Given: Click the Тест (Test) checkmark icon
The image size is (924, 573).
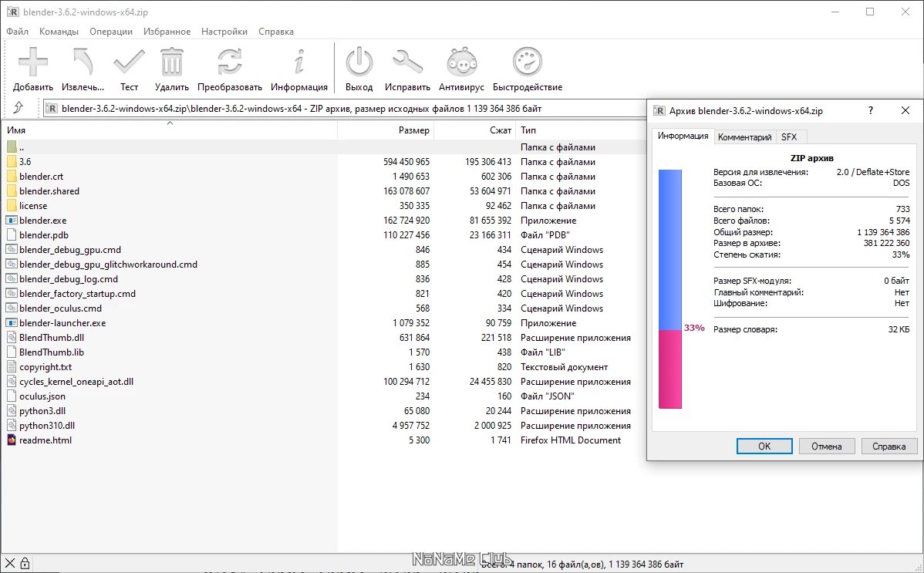Looking at the screenshot, I should pos(129,63).
